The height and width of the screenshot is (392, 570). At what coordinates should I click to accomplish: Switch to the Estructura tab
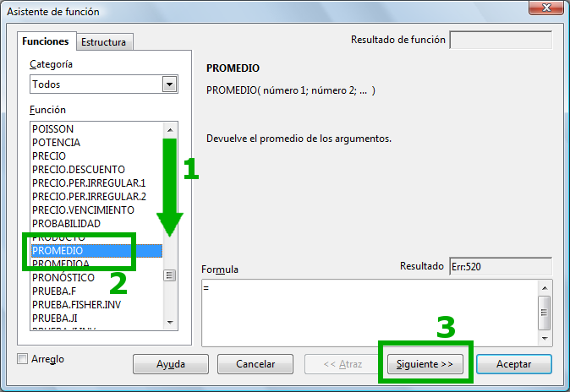(x=104, y=41)
